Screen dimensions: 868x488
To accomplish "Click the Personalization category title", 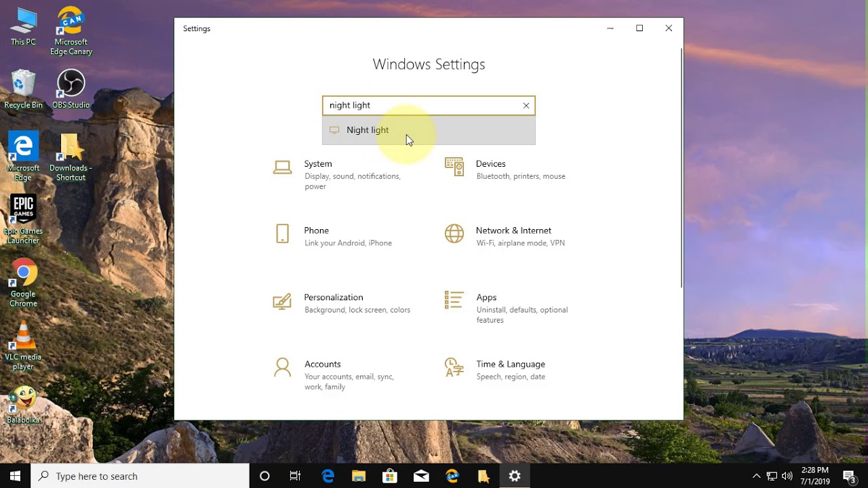I will point(334,297).
